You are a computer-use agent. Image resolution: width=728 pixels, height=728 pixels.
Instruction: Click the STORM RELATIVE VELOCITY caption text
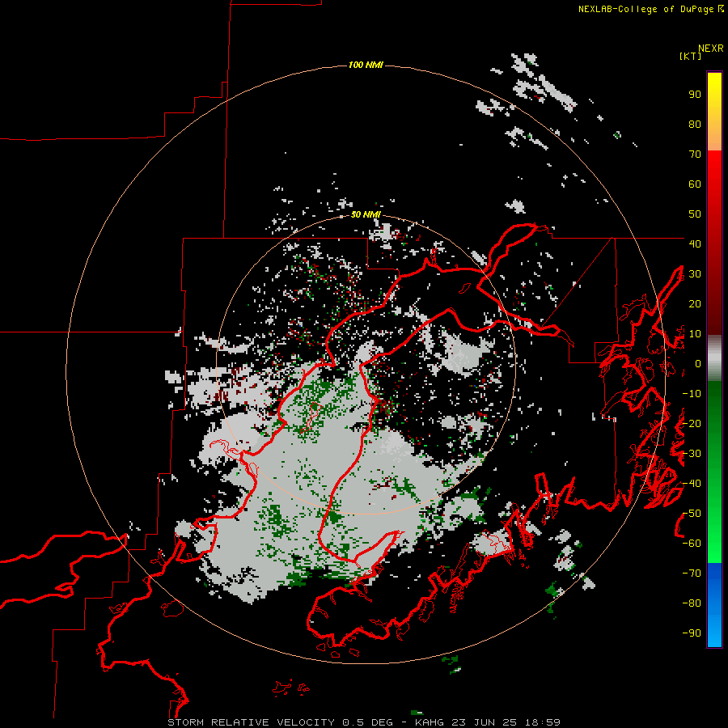(251, 722)
